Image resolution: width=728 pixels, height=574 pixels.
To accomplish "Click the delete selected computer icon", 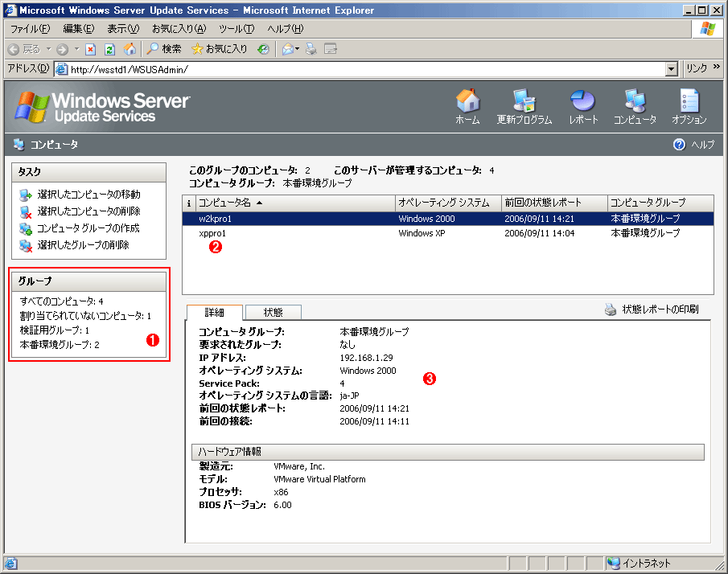I will pyautogui.click(x=26, y=212).
